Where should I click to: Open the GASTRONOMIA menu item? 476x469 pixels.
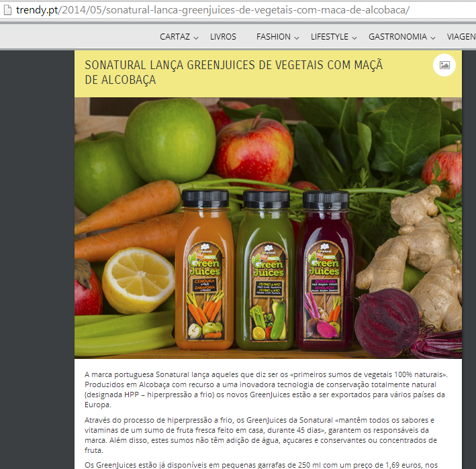click(397, 37)
